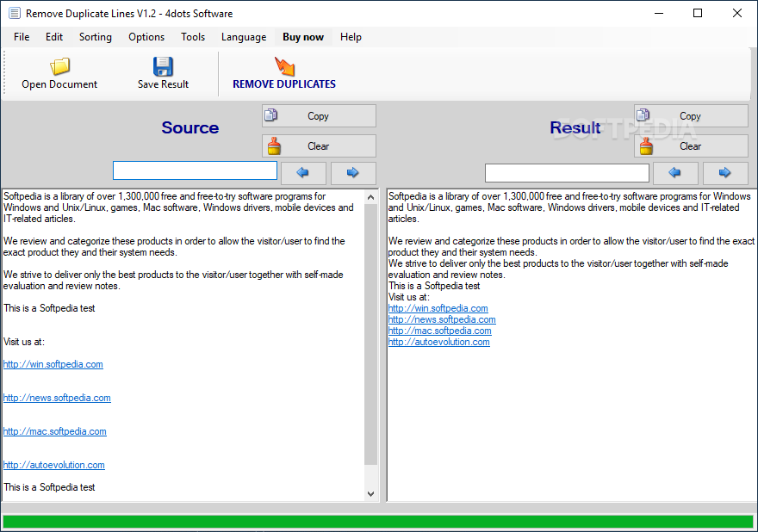
Task: Click the last 'This is a Softpedia test' line in Source
Action: [x=49, y=487]
